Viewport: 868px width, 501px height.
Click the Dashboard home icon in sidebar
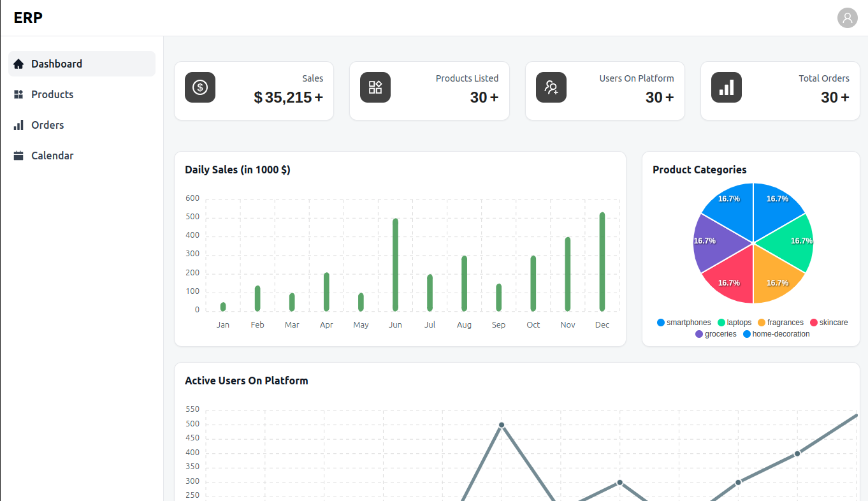tap(18, 64)
